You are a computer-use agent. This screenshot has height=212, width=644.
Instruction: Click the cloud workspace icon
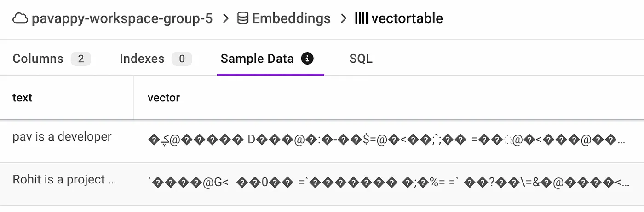[x=20, y=18]
